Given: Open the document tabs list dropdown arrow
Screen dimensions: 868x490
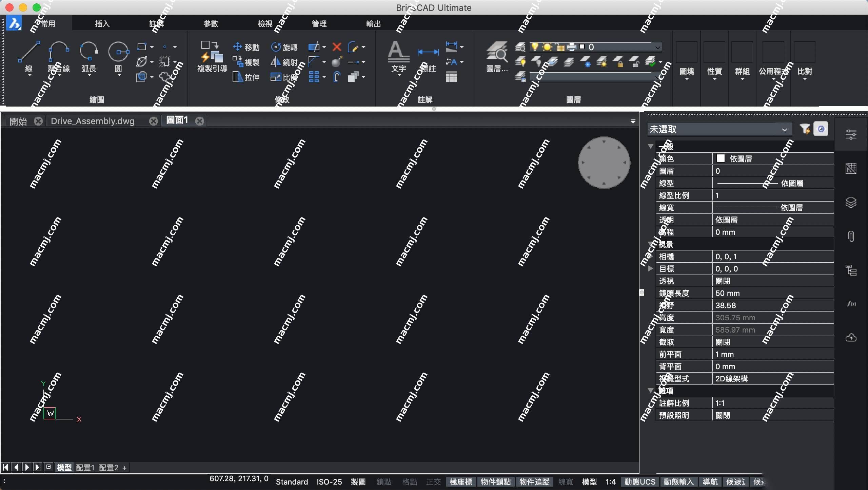Looking at the screenshot, I should coord(633,121).
